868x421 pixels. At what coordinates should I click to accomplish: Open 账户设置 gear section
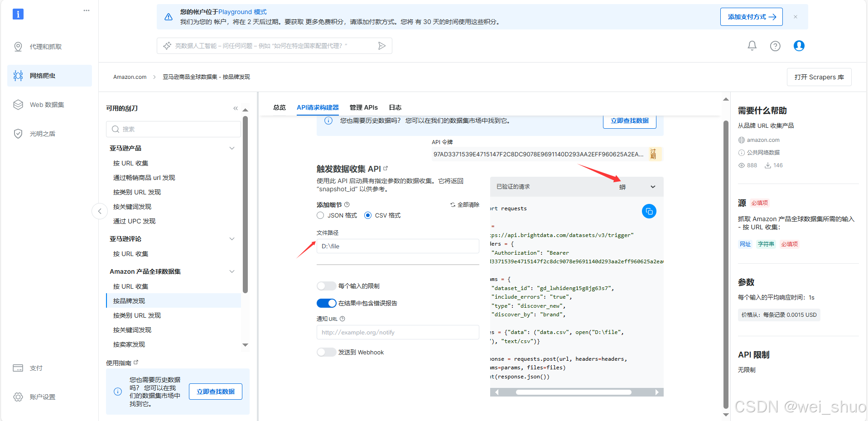pos(50,397)
